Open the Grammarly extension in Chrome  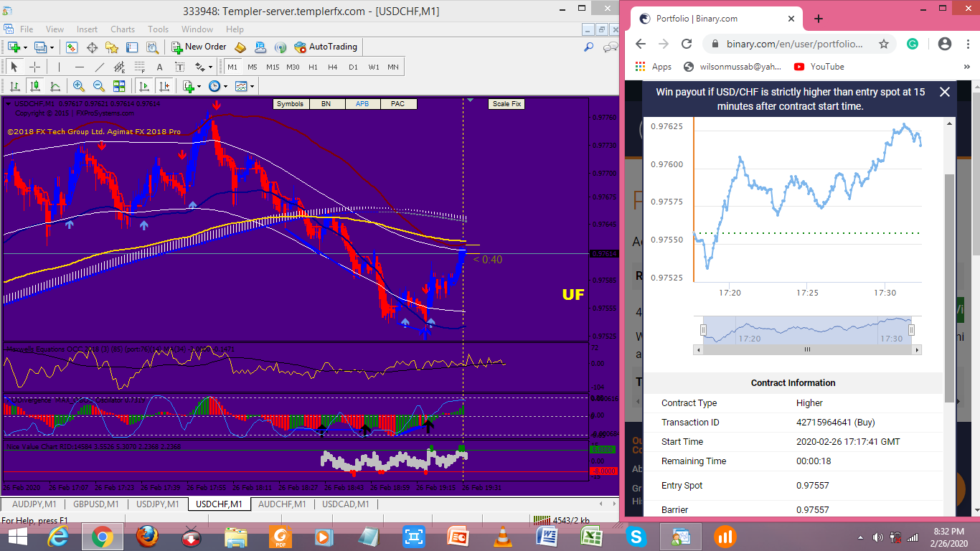point(913,44)
